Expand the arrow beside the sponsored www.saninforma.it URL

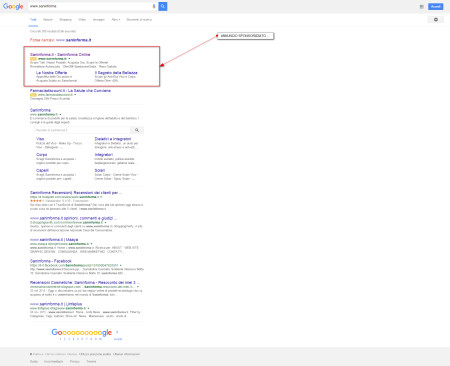[69, 59]
